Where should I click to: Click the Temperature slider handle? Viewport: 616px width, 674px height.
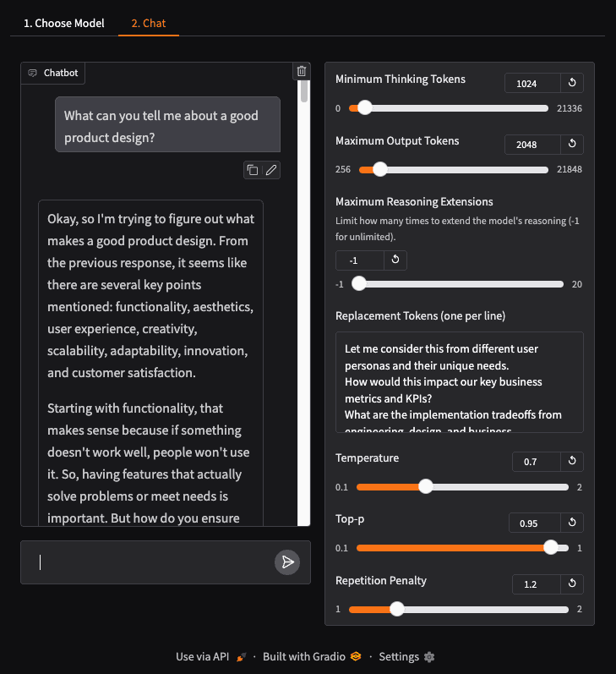(426, 486)
